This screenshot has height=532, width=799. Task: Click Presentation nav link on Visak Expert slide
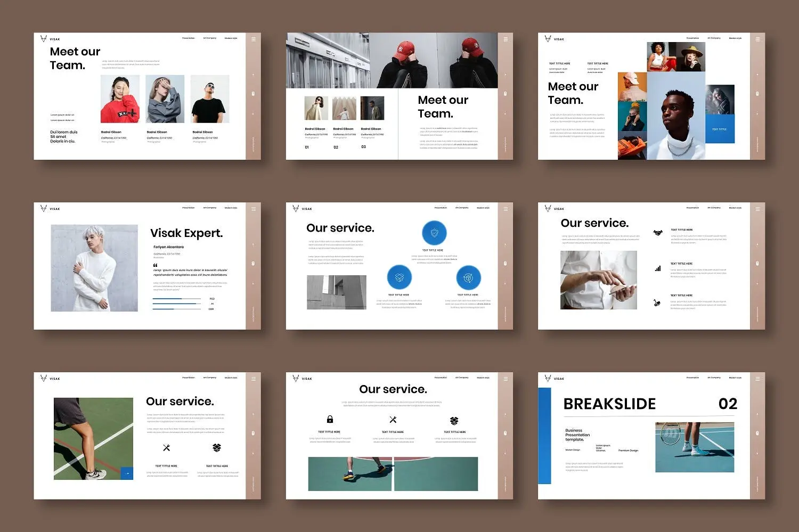pyautogui.click(x=189, y=208)
